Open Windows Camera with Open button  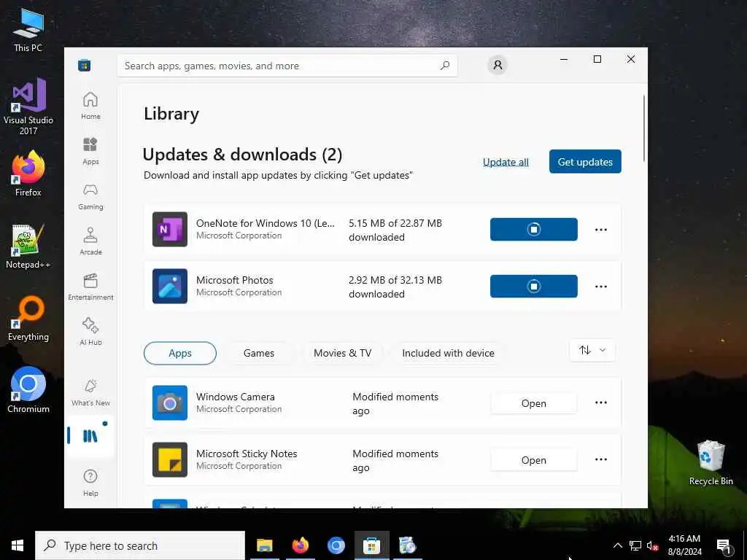533,403
